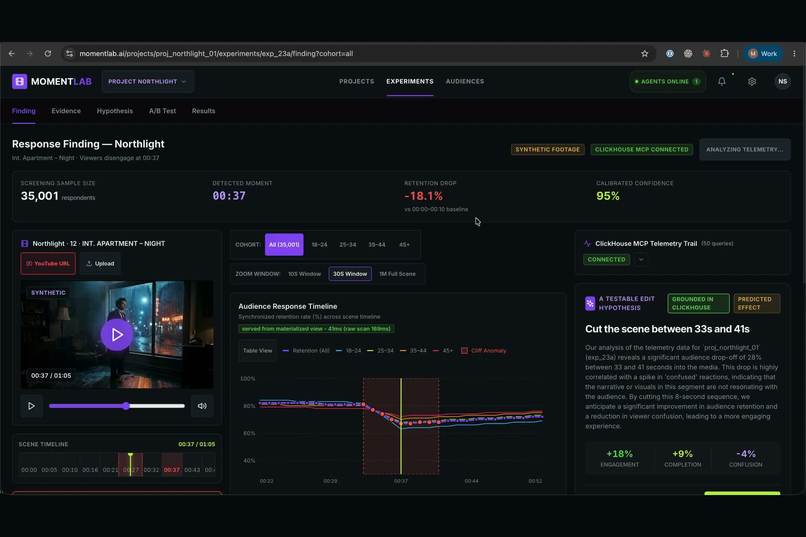Image resolution: width=806 pixels, height=537 pixels.
Task: Select the 35-44 cohort filter
Action: [376, 245]
